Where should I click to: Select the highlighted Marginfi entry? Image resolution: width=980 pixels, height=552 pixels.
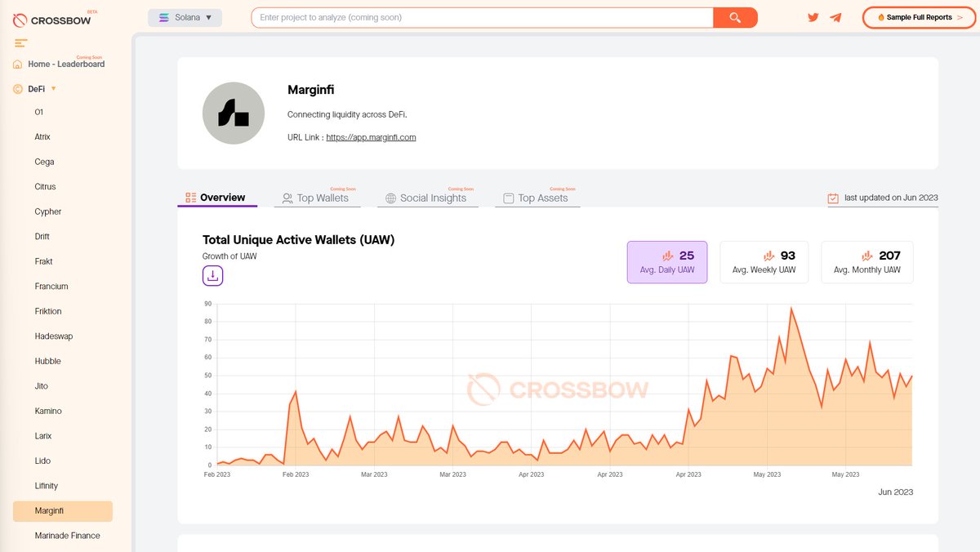[x=63, y=511]
